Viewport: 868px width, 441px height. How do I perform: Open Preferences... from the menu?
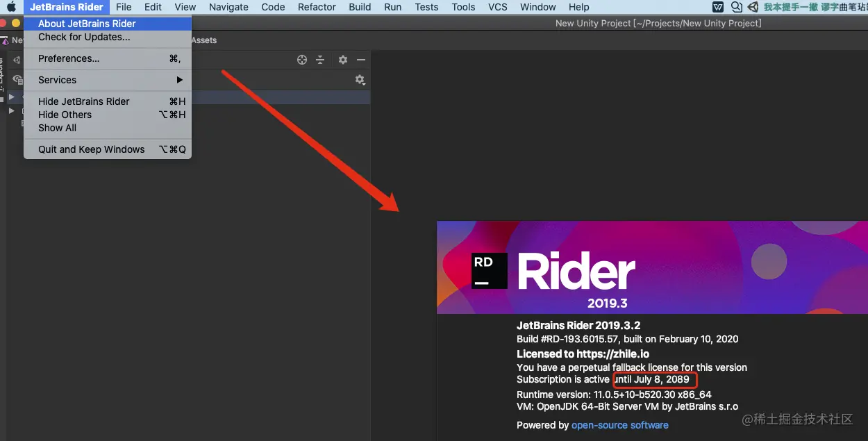click(108, 58)
